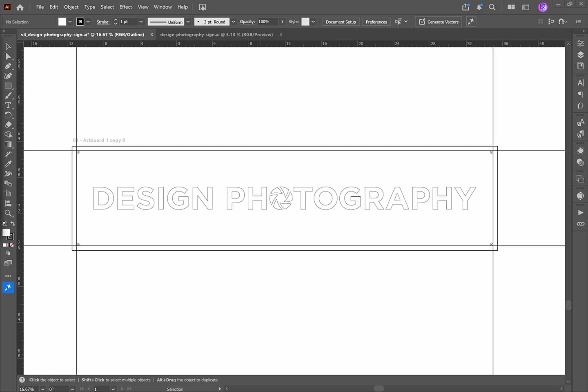The width and height of the screenshot is (588, 392).
Task: Select the Rectangle tool
Action: (8, 86)
